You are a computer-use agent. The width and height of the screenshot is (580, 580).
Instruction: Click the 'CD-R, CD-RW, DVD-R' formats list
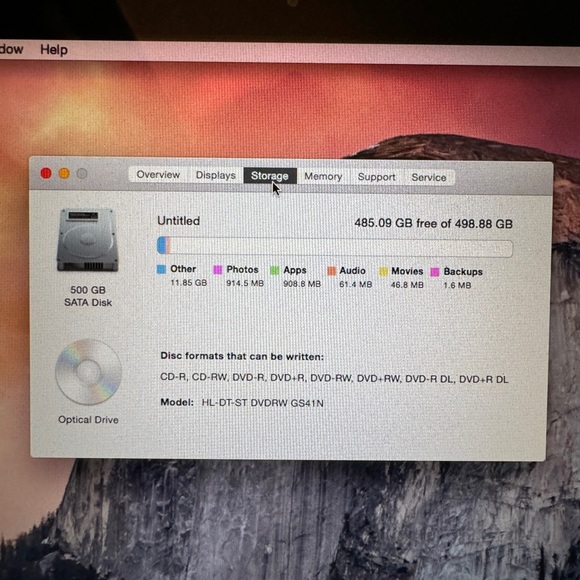coord(334,378)
